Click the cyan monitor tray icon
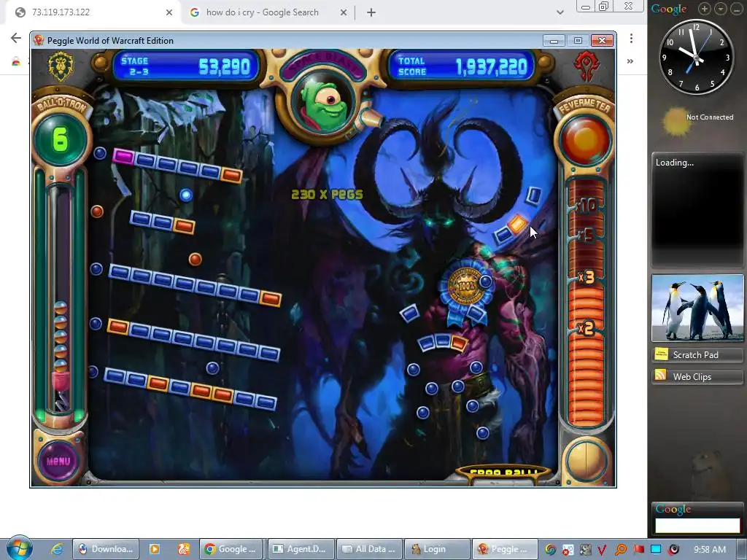 (656, 550)
